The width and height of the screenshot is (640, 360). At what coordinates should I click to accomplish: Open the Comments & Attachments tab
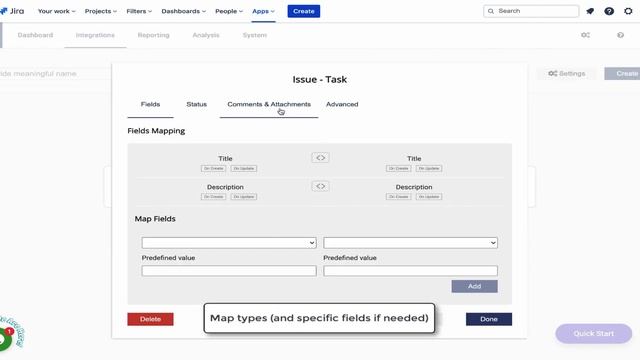click(x=269, y=104)
